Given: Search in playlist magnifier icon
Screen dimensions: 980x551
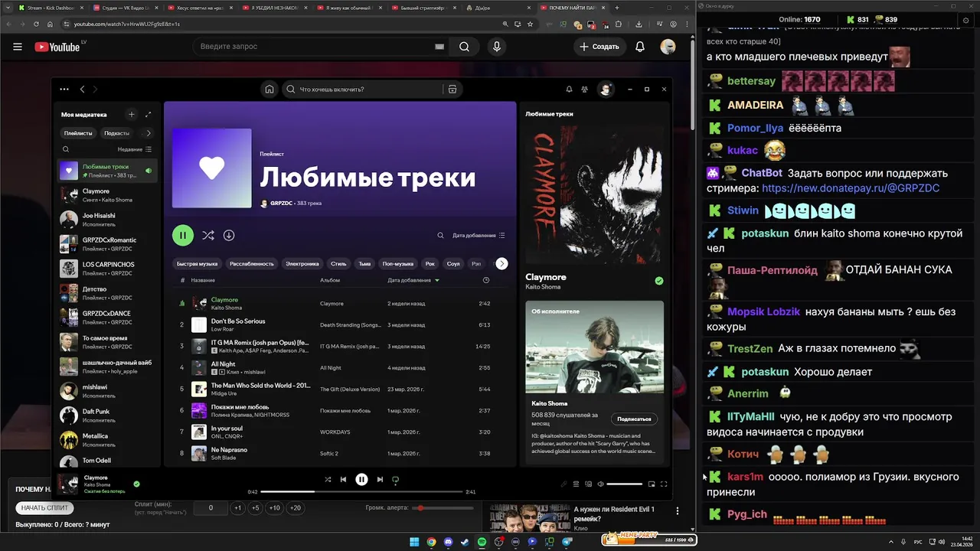Looking at the screenshot, I should pyautogui.click(x=440, y=236).
